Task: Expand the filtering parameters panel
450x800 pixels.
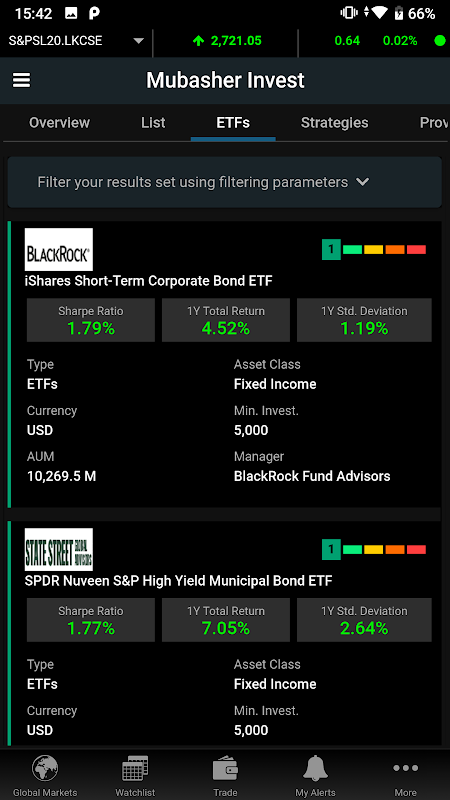Action: [x=224, y=182]
